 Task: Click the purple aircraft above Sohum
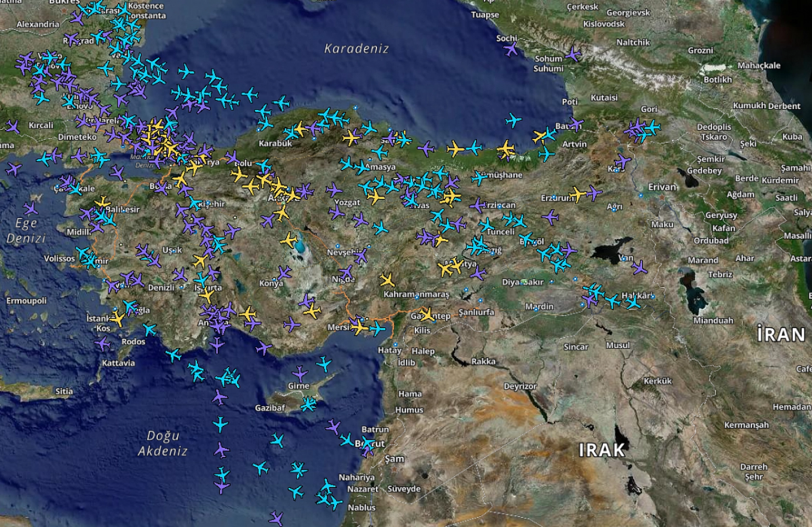pyautogui.click(x=573, y=54)
